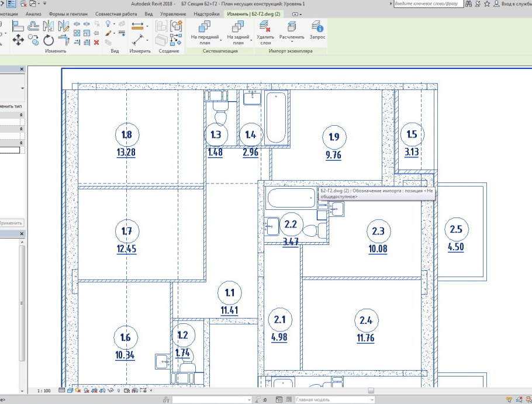Open the type selector dropdown in Properties

(x=22, y=88)
